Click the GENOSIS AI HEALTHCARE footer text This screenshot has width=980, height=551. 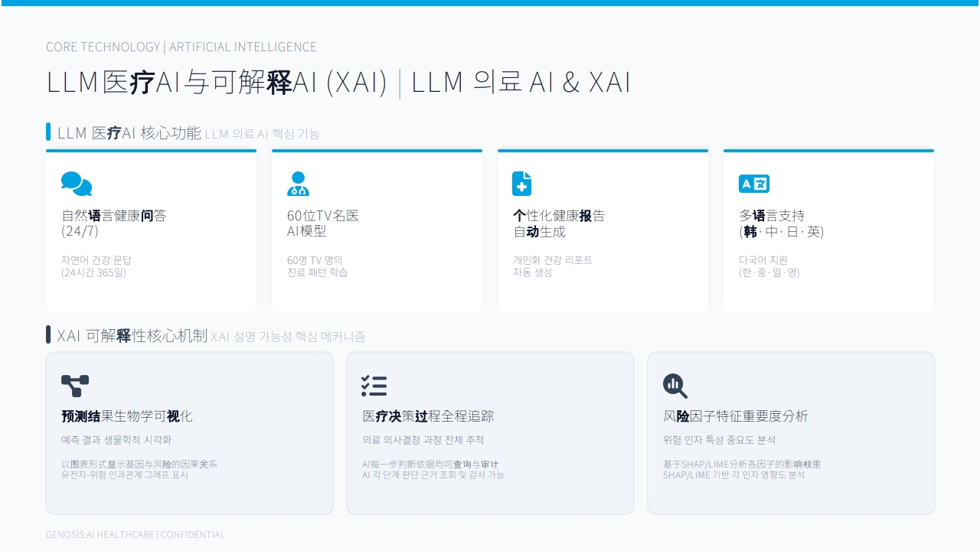pos(136,535)
